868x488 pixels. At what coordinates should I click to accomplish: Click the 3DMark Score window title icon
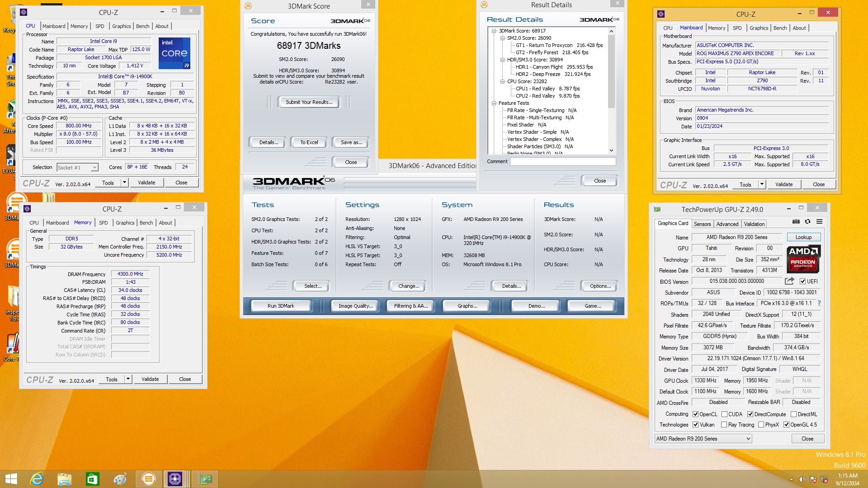248,6
